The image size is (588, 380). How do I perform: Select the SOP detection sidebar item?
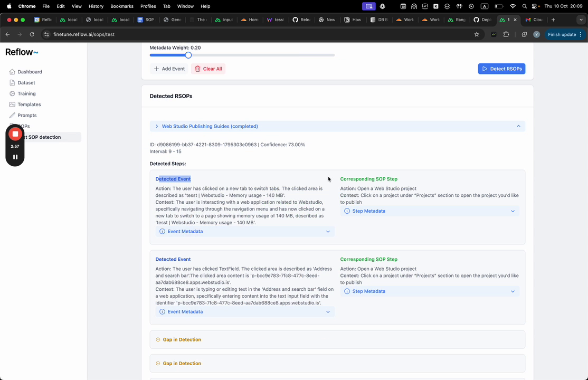click(44, 137)
